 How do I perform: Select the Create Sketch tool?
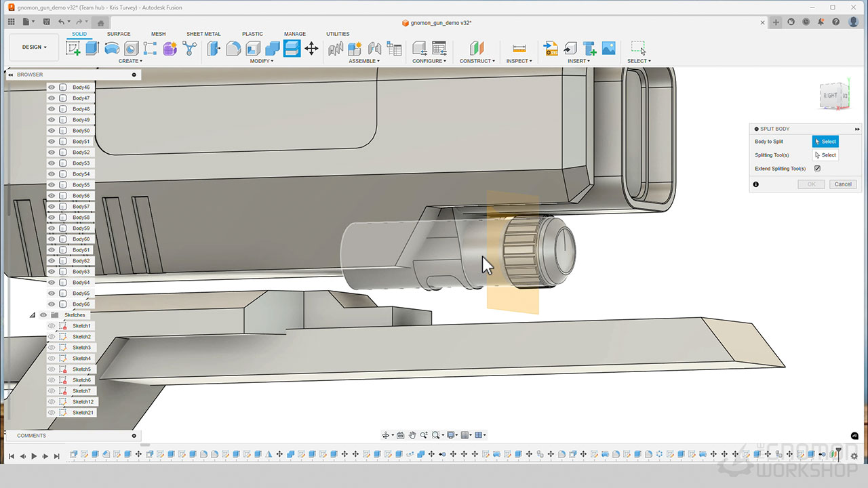click(x=73, y=48)
